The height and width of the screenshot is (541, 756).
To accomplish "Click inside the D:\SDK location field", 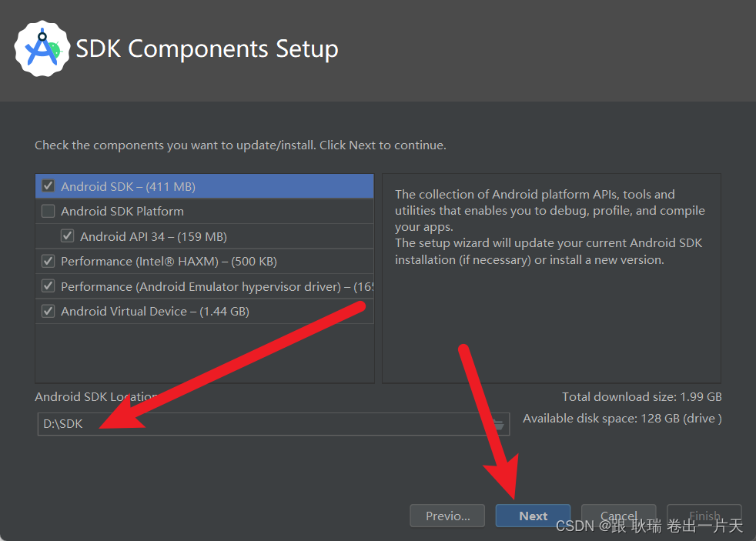I will 231,423.
